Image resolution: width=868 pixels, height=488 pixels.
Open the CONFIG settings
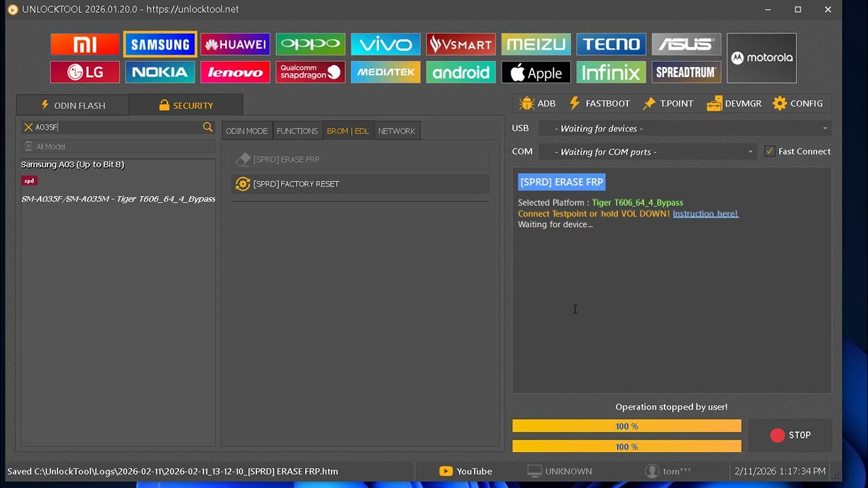coord(797,103)
